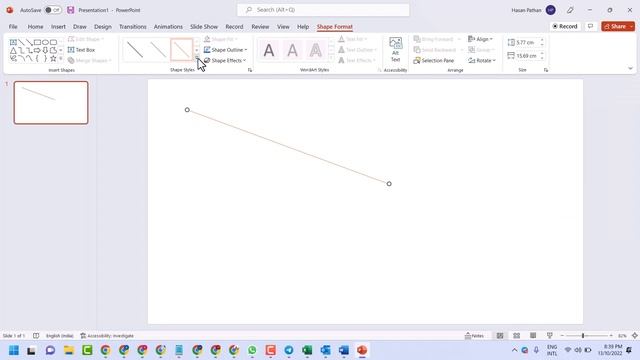Select the Star shape in the gallery

click(x=53, y=59)
